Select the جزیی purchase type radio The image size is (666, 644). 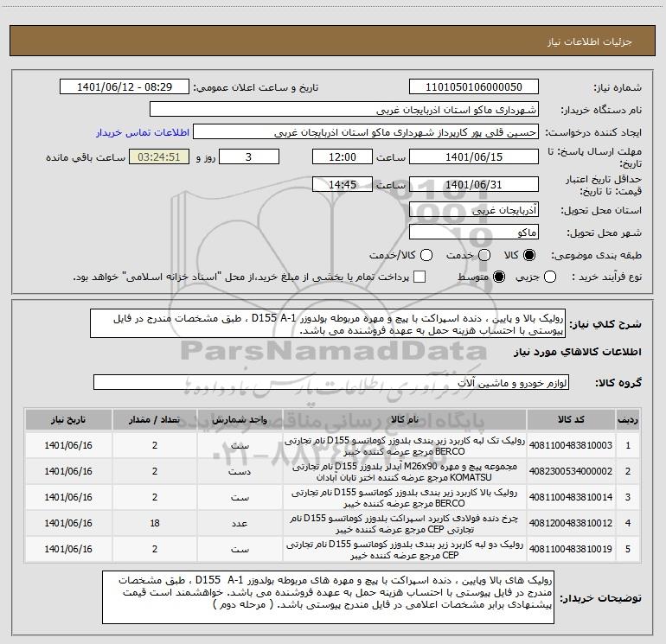pos(550,277)
